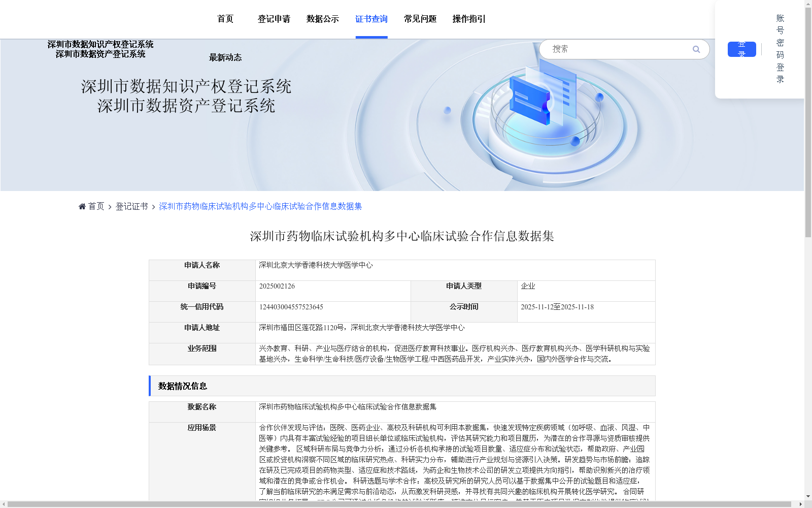Viewport: 812px width, 508px height.
Task: Click the vertical scrollbar thumb
Action: point(808,122)
